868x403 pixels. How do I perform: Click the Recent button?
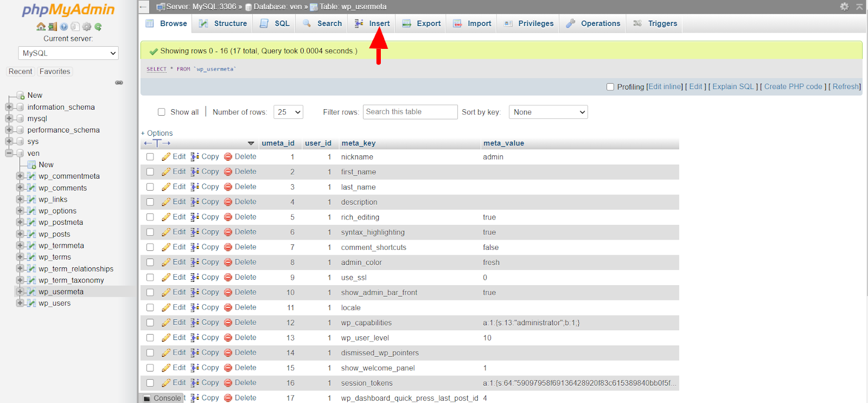(20, 71)
